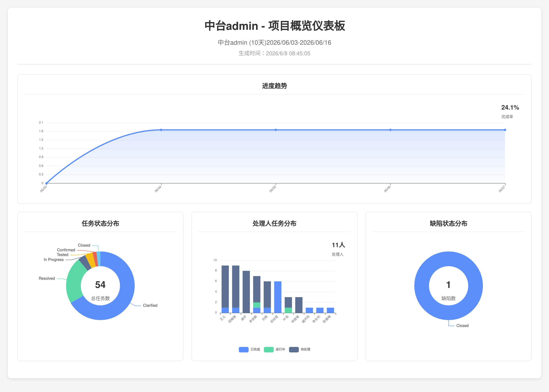549x392 pixels.
Task: Click 龚宇's pending bar
Action: pyautogui.click(x=246, y=292)
